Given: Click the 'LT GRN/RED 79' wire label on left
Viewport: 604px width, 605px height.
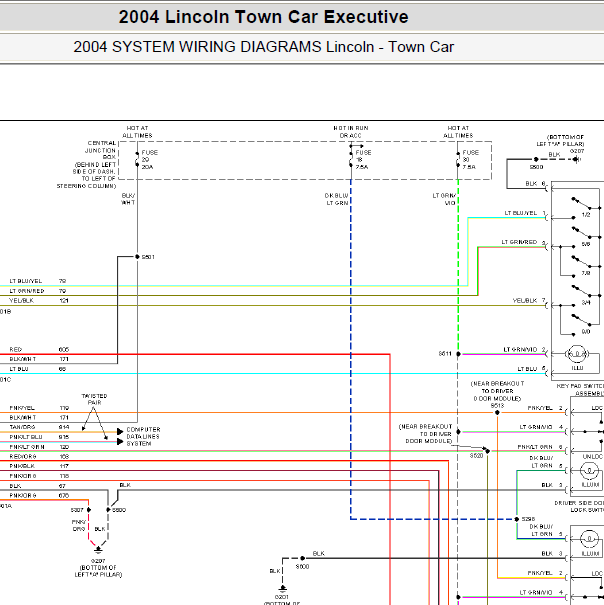Looking at the screenshot, I should (x=38, y=291).
